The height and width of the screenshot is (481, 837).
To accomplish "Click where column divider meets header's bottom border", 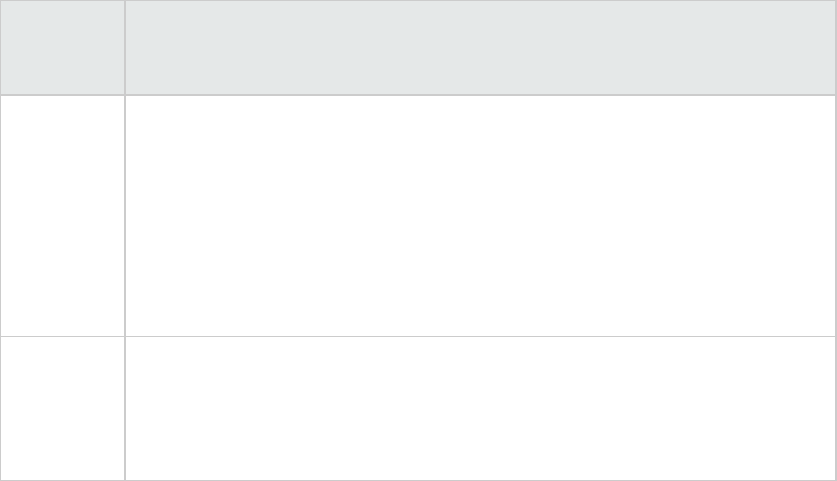I will point(125,95).
